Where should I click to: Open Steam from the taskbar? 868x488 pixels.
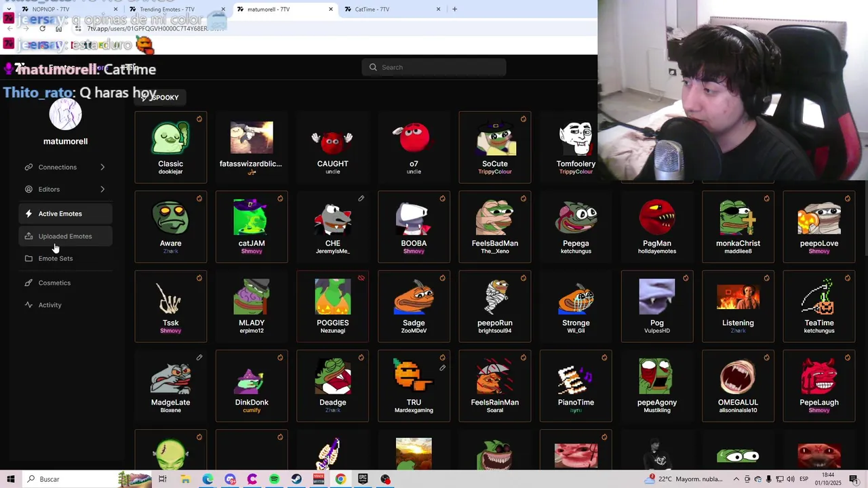tap(296, 479)
